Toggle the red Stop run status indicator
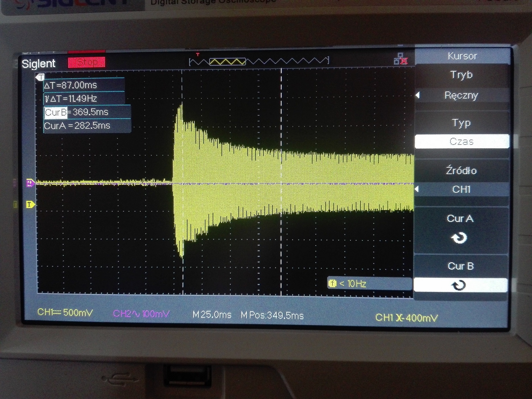Image resolution: width=532 pixels, height=399 pixels. [87, 62]
